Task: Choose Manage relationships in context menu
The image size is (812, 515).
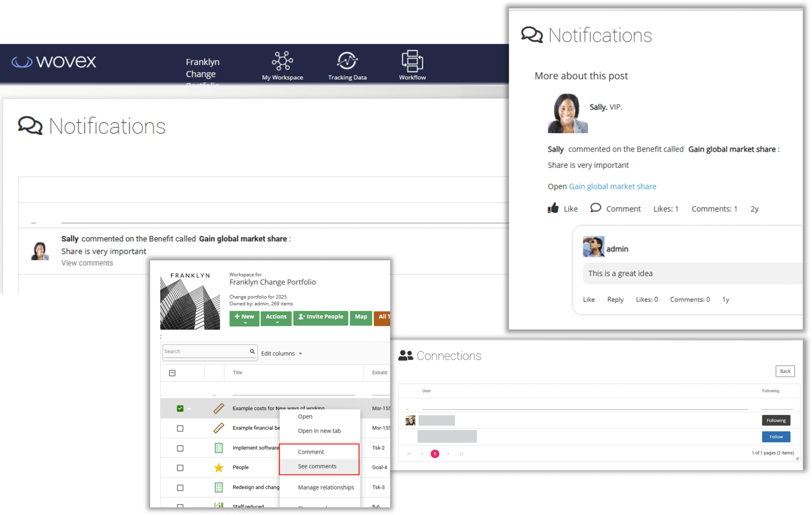Action: click(x=326, y=487)
